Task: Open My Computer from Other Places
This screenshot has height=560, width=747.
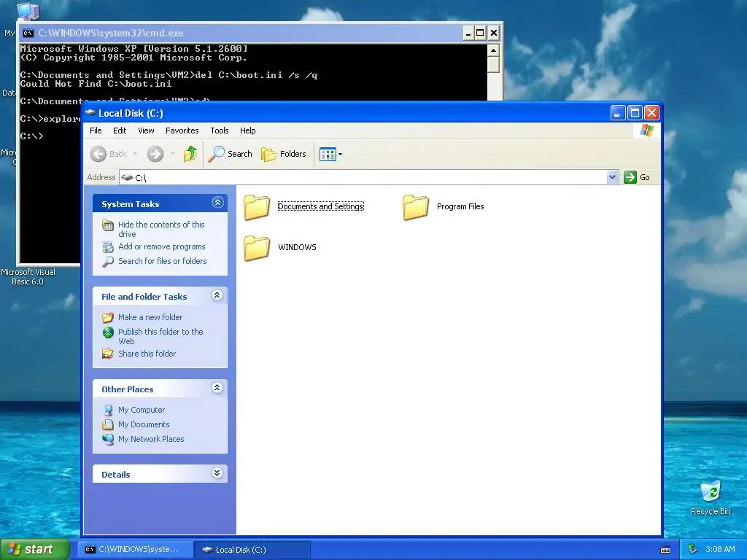Action: click(x=142, y=410)
